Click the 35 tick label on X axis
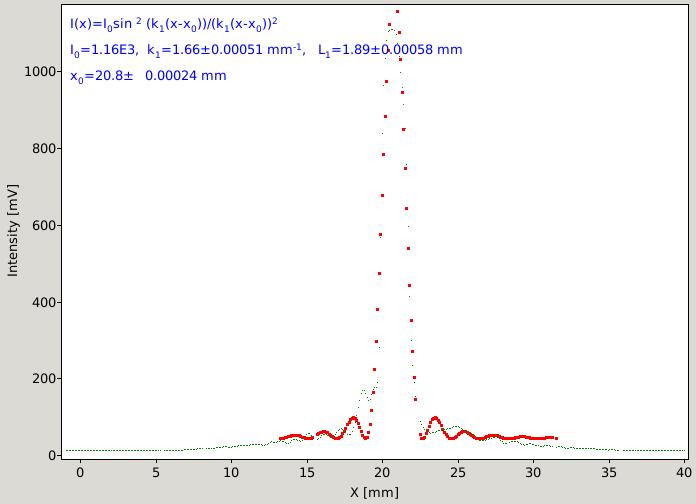The height and width of the screenshot is (504, 696). [x=609, y=472]
